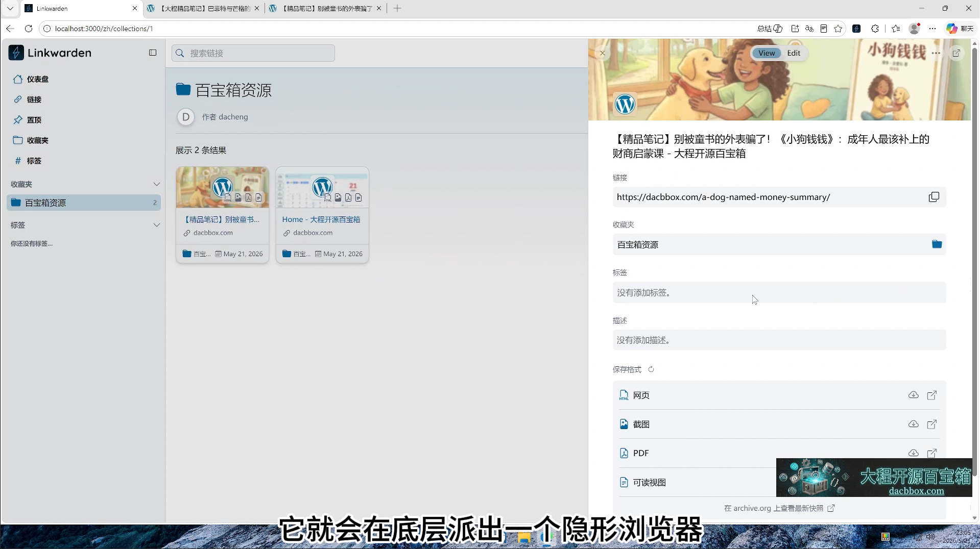Open the 【精品笔记】别被童书 link card thumbnail
This screenshot has height=549, width=980.
[x=223, y=187]
